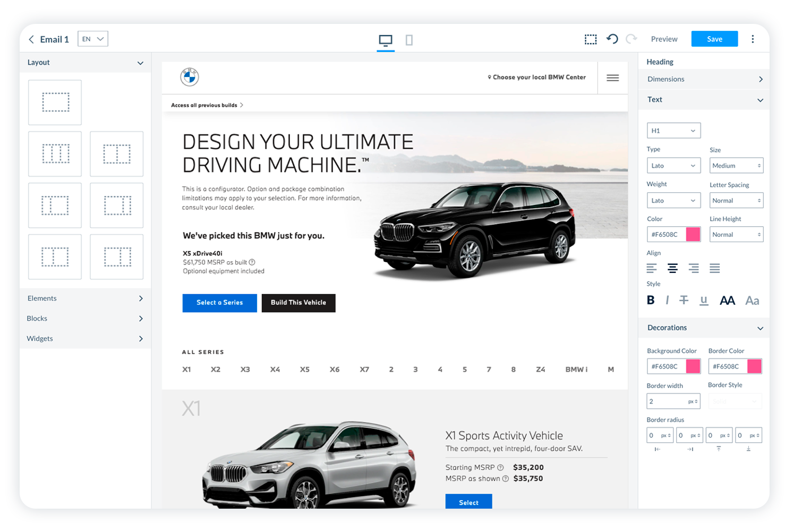Viewport: 794px width, 532px height.
Task: Align text right
Action: click(694, 268)
